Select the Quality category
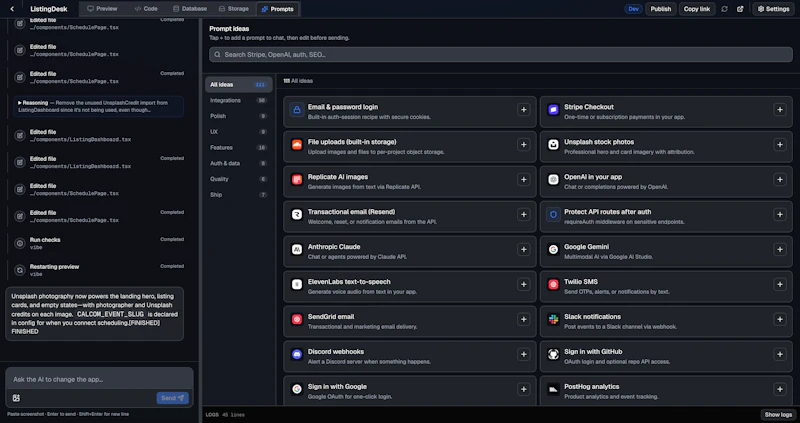The width and height of the screenshot is (800, 423). [x=238, y=179]
